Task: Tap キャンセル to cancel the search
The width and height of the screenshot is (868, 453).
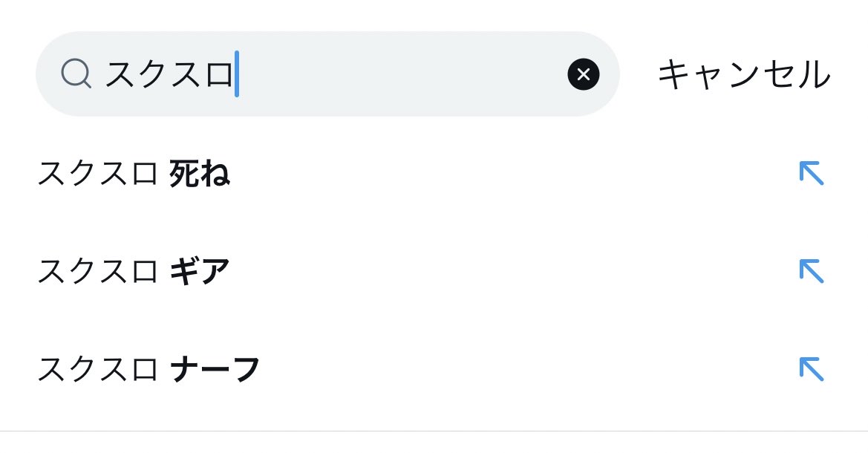Action: click(744, 74)
